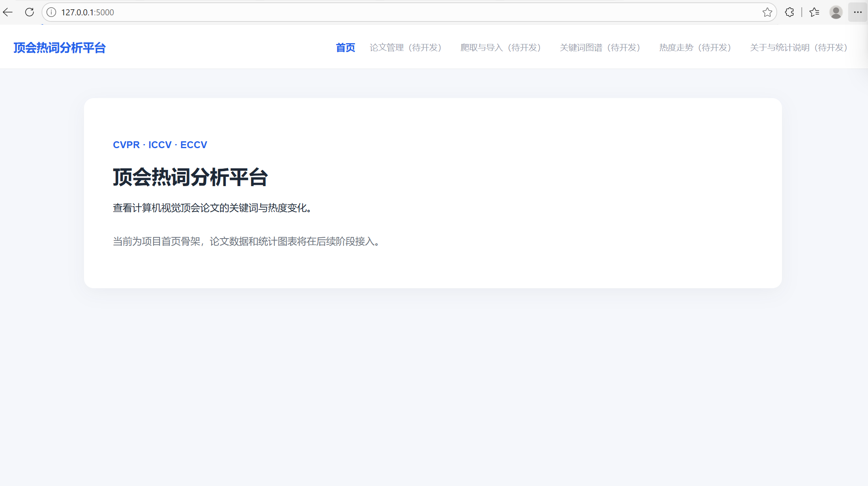Open 热度走势（待开发） navigation item
This screenshot has height=486, width=868.
pyautogui.click(x=695, y=48)
